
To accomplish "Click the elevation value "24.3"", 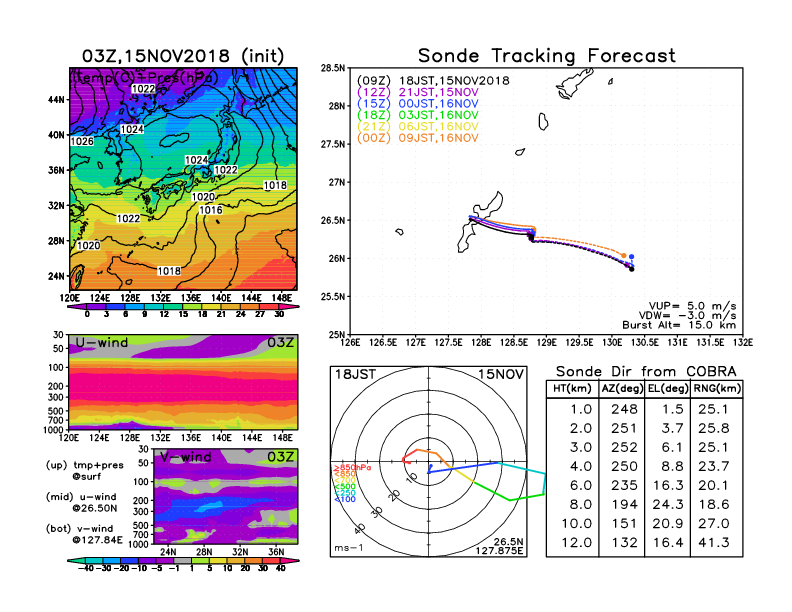I will [668, 505].
